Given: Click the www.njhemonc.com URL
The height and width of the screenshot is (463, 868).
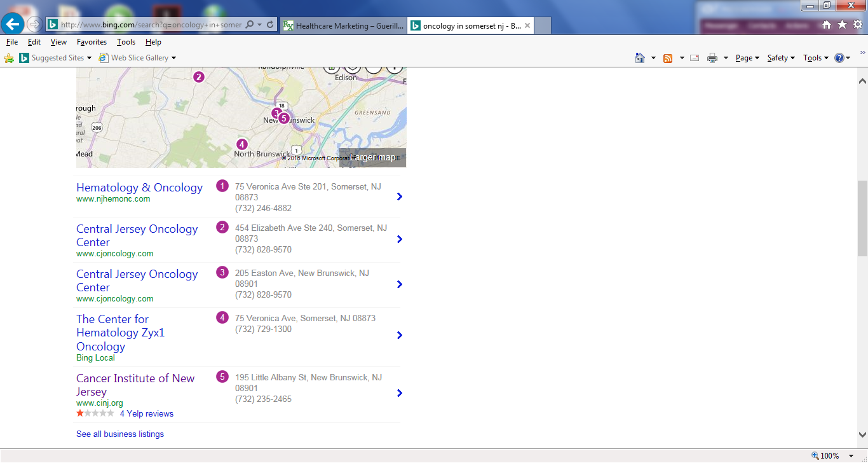Looking at the screenshot, I should click(113, 199).
